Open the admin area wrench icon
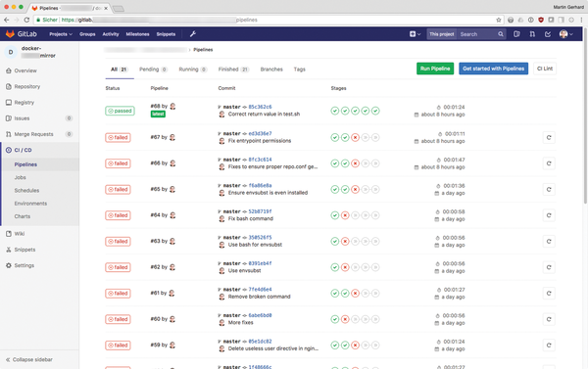Screen dimensions: 588x369 pyautogui.click(x=193, y=34)
